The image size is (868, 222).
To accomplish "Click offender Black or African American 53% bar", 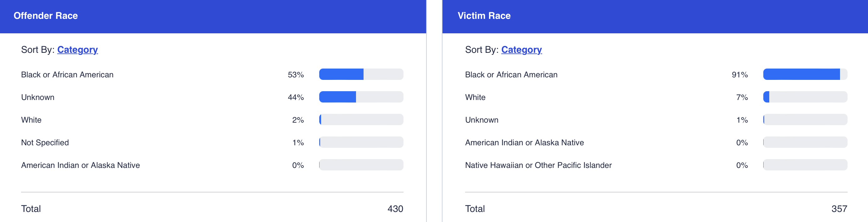I will 361,74.
